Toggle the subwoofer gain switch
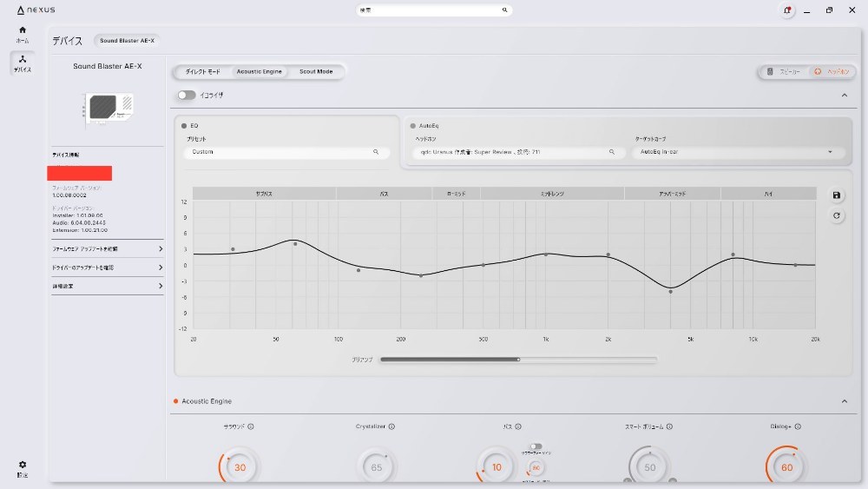The width and height of the screenshot is (868, 489). pyautogui.click(x=536, y=446)
